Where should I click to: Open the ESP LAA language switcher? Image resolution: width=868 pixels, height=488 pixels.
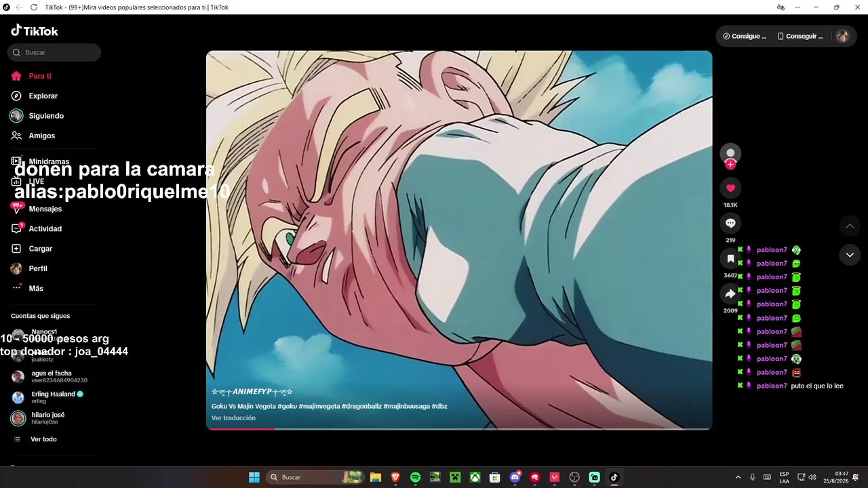point(785,477)
